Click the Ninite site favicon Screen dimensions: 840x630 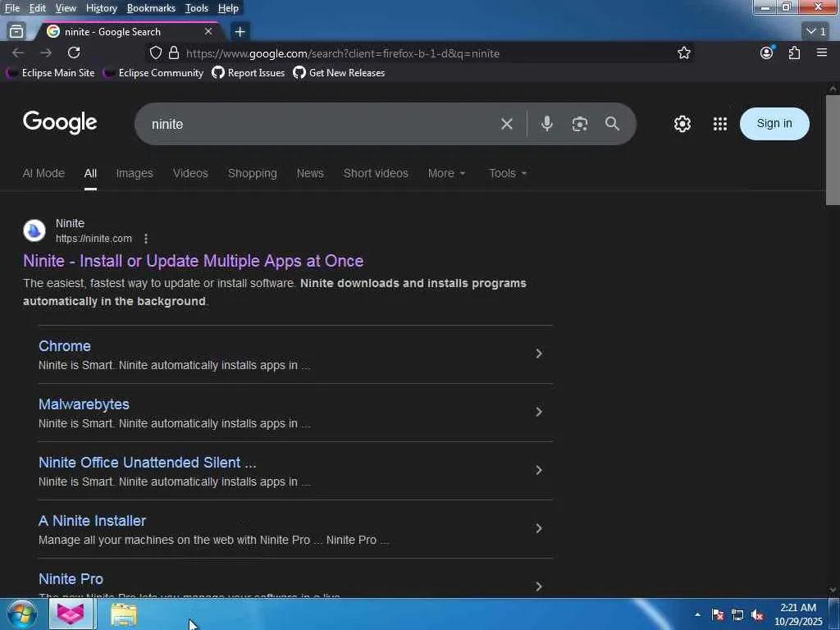[x=34, y=231]
